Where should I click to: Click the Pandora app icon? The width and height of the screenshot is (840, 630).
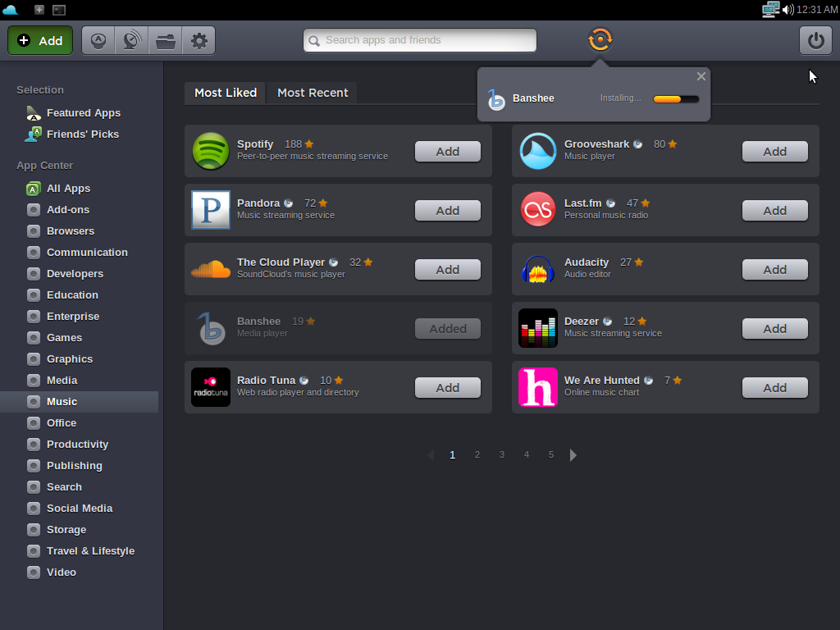click(x=211, y=210)
